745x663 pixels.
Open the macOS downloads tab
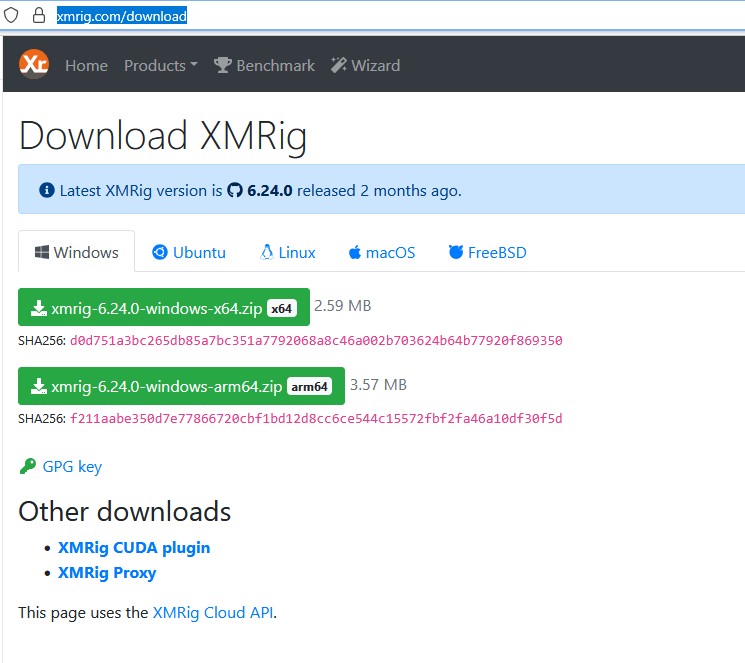pos(381,252)
